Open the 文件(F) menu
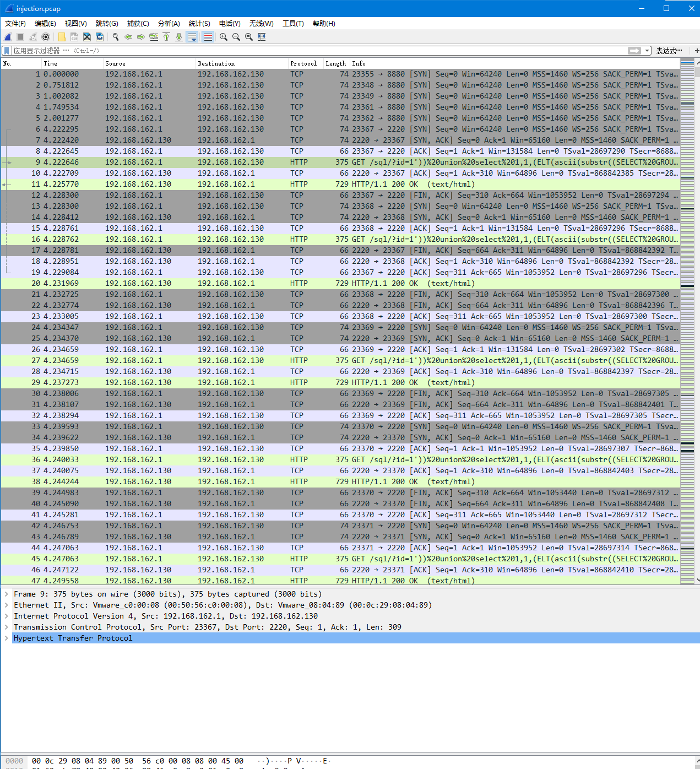 [15, 24]
